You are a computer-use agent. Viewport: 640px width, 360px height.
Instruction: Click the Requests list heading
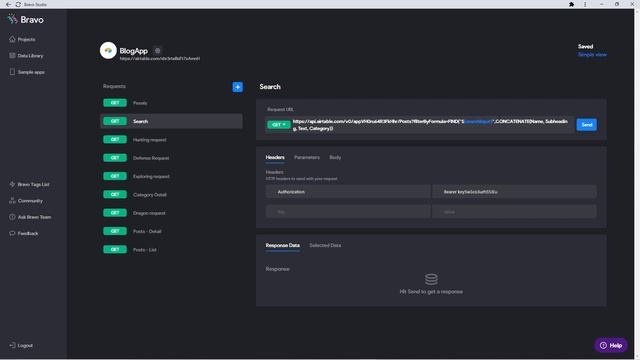(x=114, y=86)
